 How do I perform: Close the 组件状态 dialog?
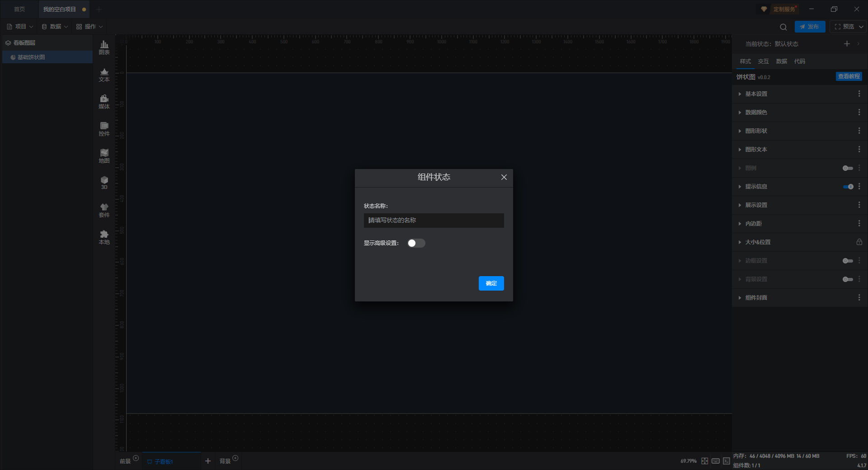click(504, 177)
